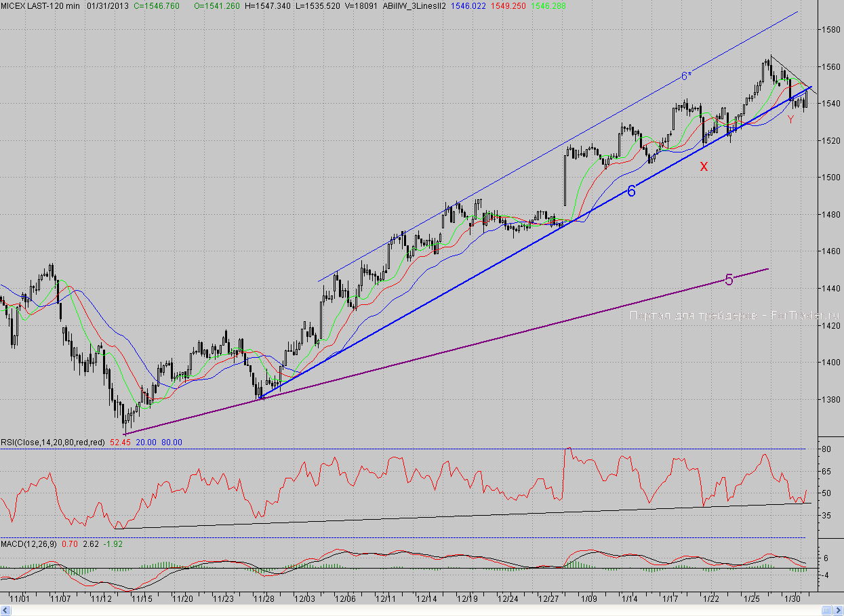
Task: Click the 1580 level on the price axis
Action: tap(831, 30)
